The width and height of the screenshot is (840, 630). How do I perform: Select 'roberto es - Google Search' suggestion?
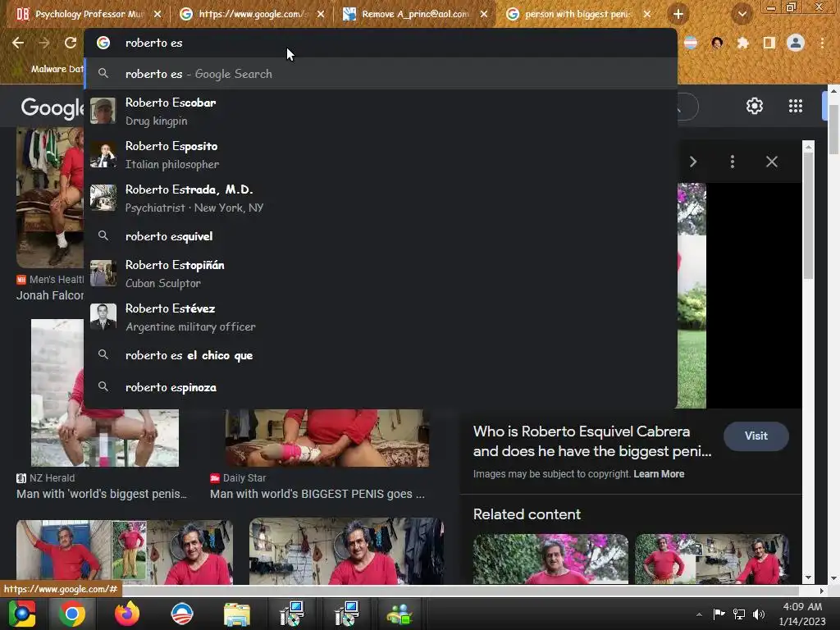tap(381, 74)
